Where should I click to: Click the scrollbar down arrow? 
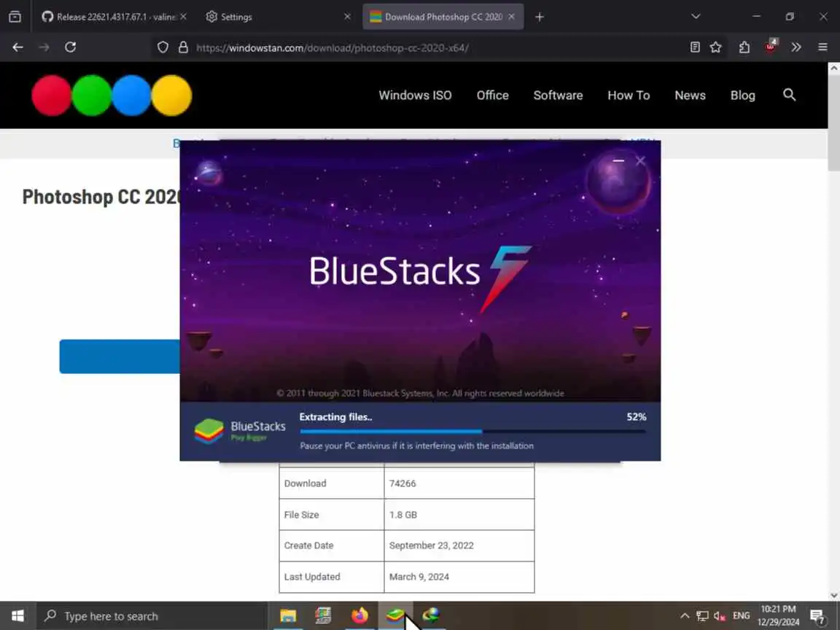point(833,595)
